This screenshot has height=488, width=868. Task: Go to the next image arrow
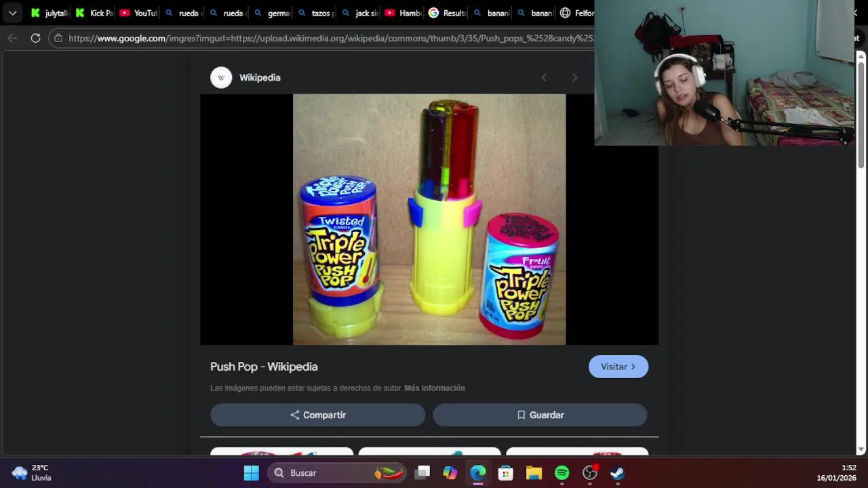(574, 78)
